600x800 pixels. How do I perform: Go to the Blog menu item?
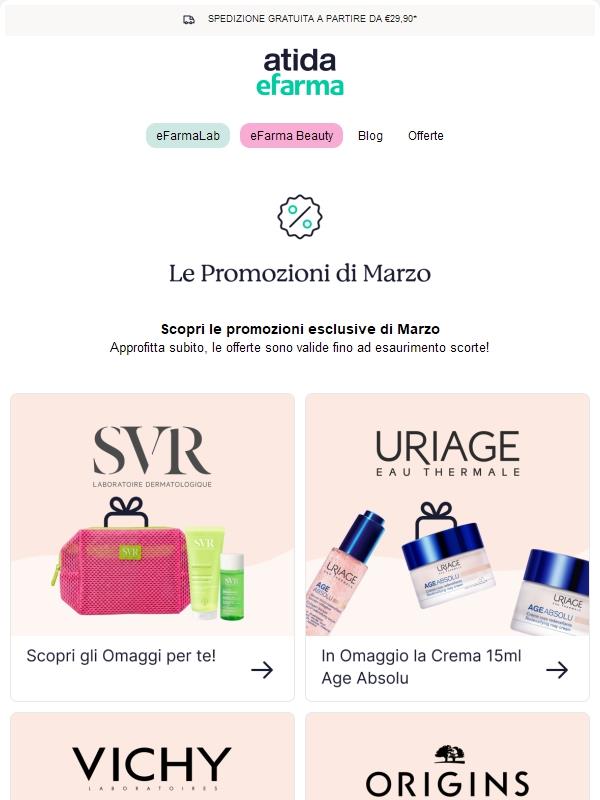370,136
